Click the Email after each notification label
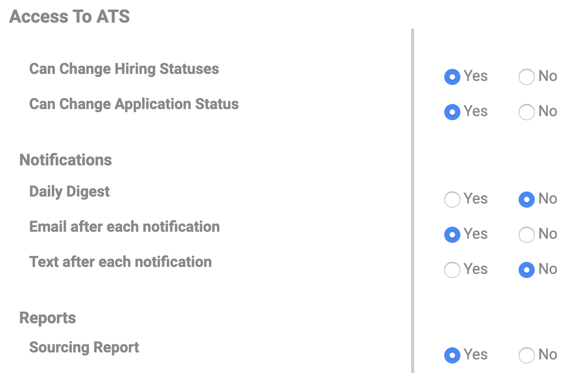The width and height of the screenshot is (588, 373). [124, 227]
